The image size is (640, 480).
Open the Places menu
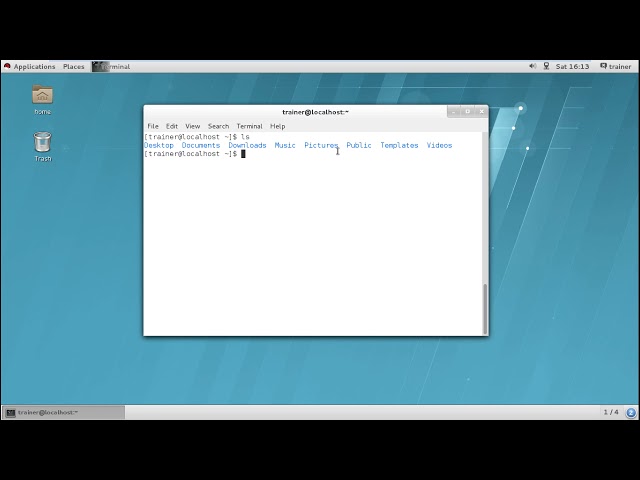coord(73,67)
